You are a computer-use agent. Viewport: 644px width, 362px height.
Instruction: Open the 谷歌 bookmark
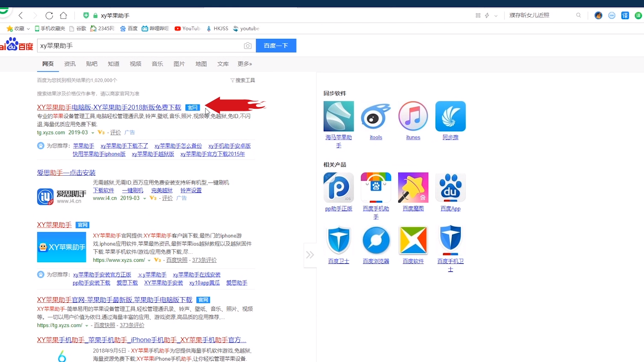pyautogui.click(x=78, y=29)
